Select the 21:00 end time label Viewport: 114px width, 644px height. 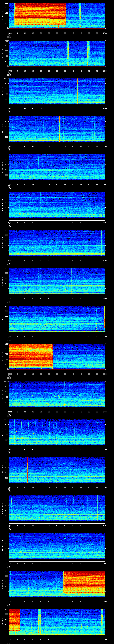[105, 184]
